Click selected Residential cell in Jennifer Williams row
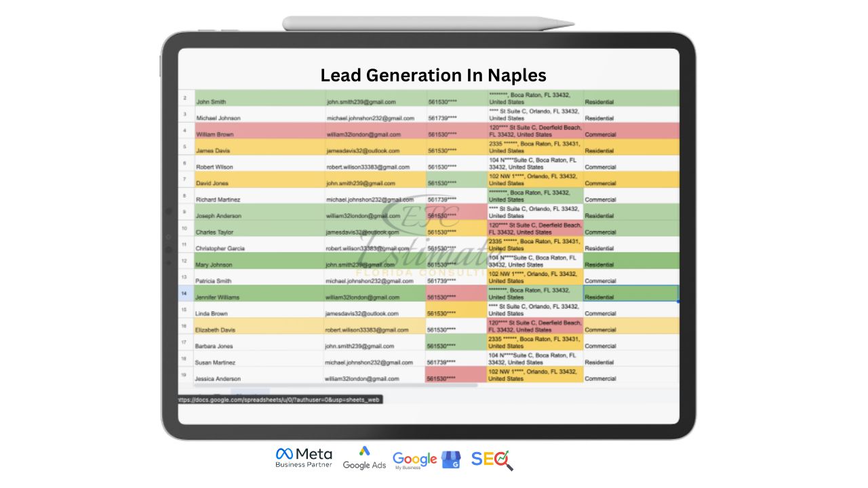868x488 pixels. (x=631, y=293)
